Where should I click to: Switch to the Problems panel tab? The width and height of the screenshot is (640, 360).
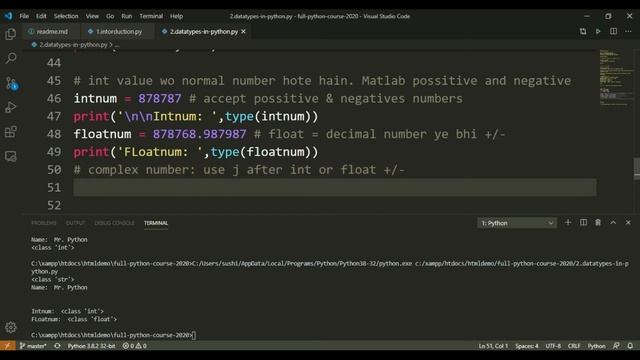point(44,223)
